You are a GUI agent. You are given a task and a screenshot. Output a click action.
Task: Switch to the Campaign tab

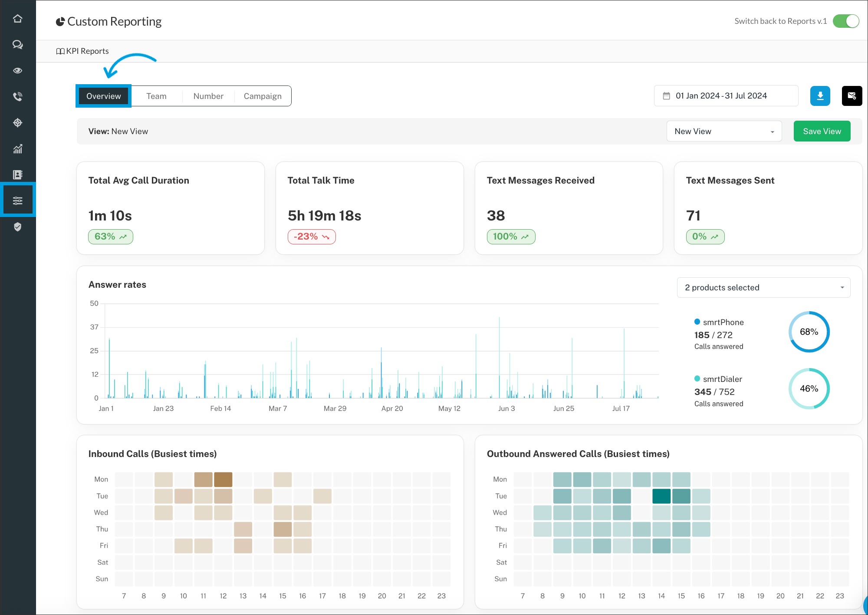[x=263, y=96]
